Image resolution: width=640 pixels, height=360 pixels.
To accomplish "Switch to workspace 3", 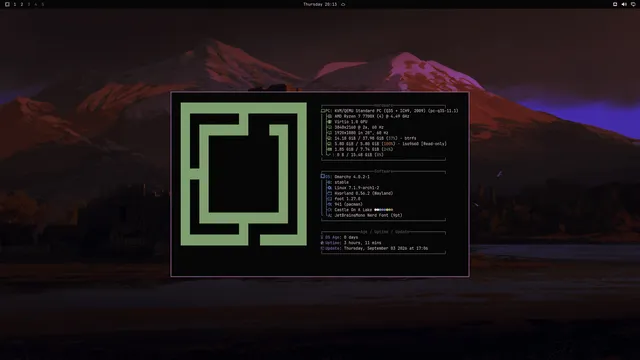I will (x=29, y=4).
